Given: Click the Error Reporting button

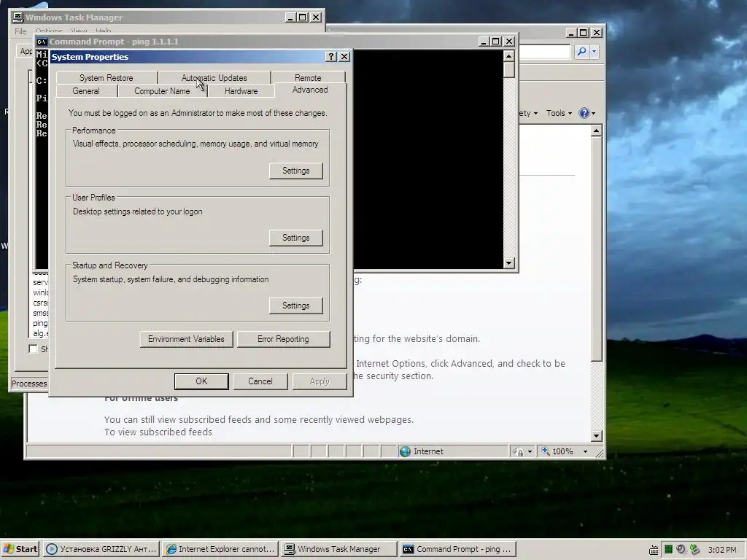Looking at the screenshot, I should [283, 339].
